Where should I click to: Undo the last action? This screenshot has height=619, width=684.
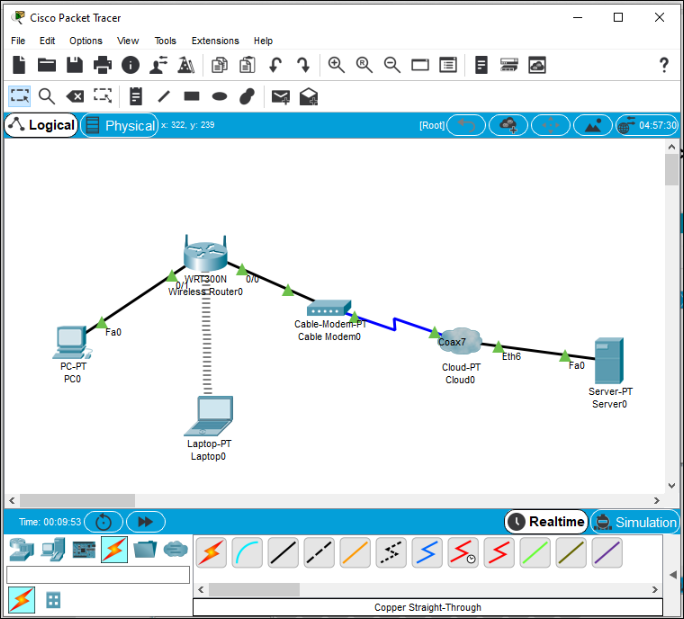pyautogui.click(x=275, y=65)
